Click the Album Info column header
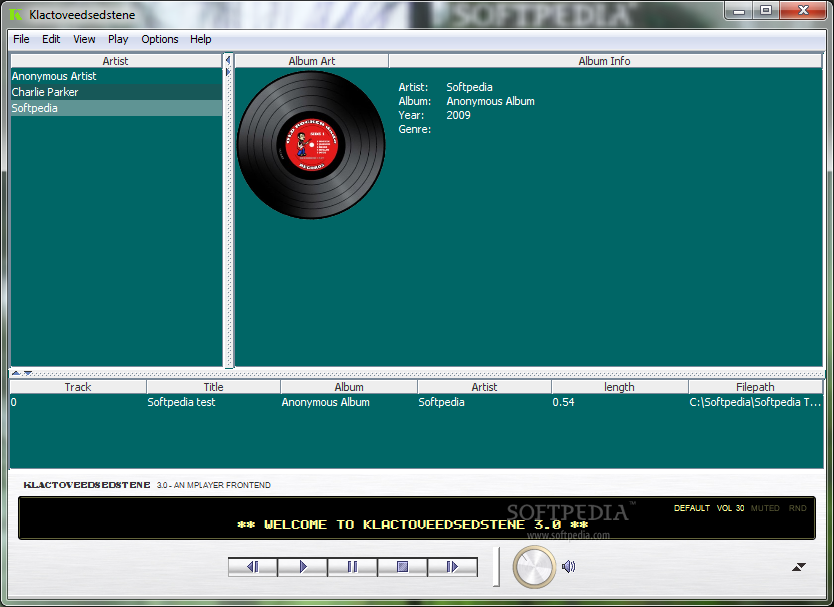Screen dimensions: 834x607 (605, 61)
